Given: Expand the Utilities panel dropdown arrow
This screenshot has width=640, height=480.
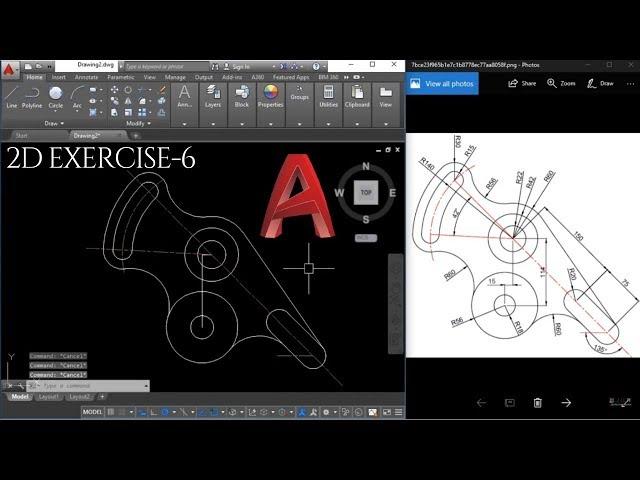Looking at the screenshot, I should (x=329, y=124).
